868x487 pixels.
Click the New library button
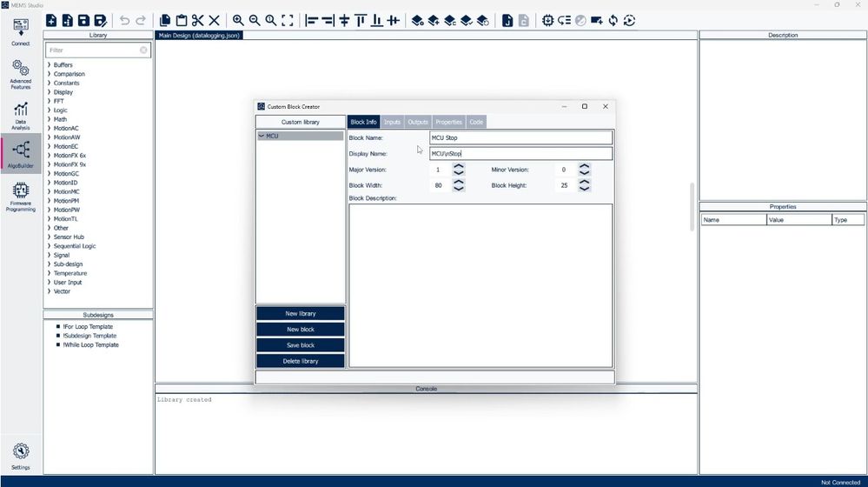(x=300, y=314)
